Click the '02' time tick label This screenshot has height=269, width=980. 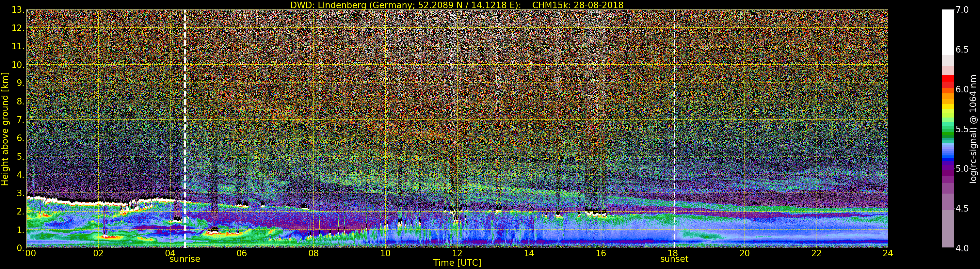pyautogui.click(x=98, y=253)
